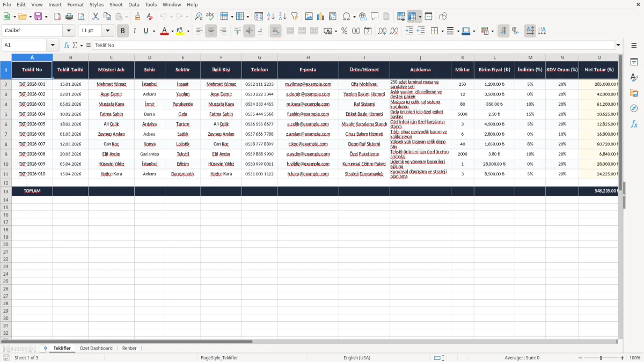Viewport: 644px width, 362px height.
Task: Click the AutoFilter funnel icon
Action: (x=295, y=17)
